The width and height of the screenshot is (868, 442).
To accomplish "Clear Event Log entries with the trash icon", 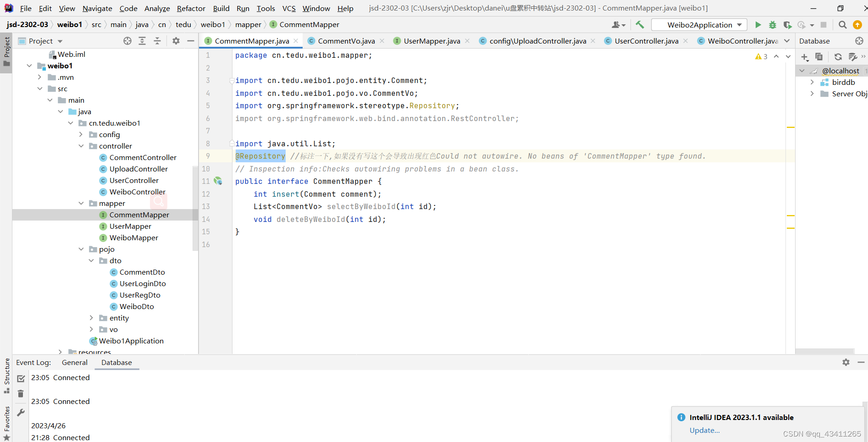I will click(21, 393).
